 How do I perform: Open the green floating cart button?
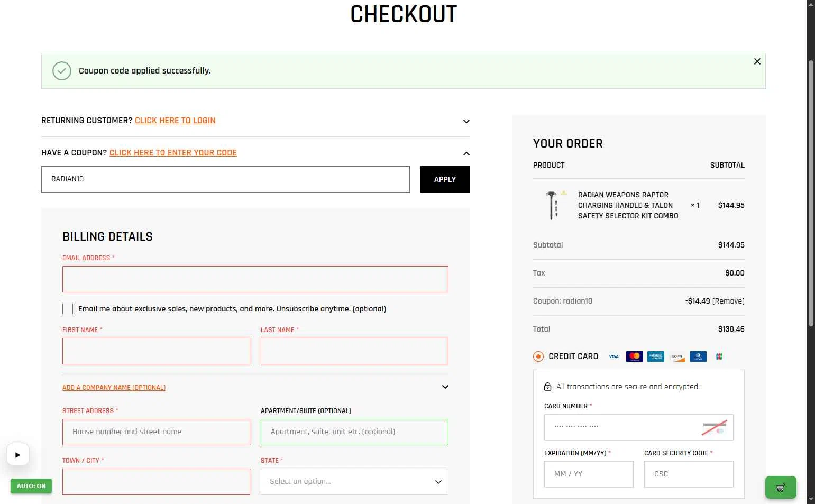pos(781,488)
